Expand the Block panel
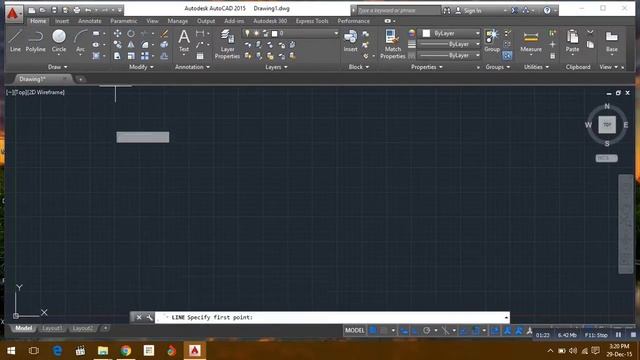This screenshot has width=640, height=360. tap(359, 67)
